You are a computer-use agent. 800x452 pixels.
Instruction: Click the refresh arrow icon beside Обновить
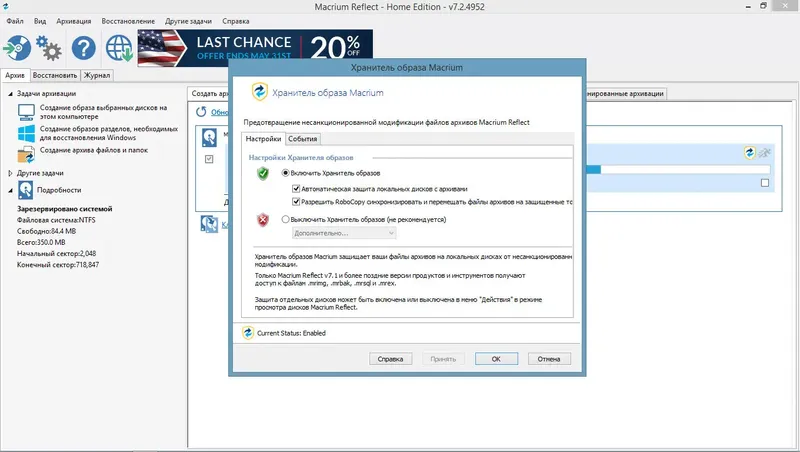click(201, 112)
